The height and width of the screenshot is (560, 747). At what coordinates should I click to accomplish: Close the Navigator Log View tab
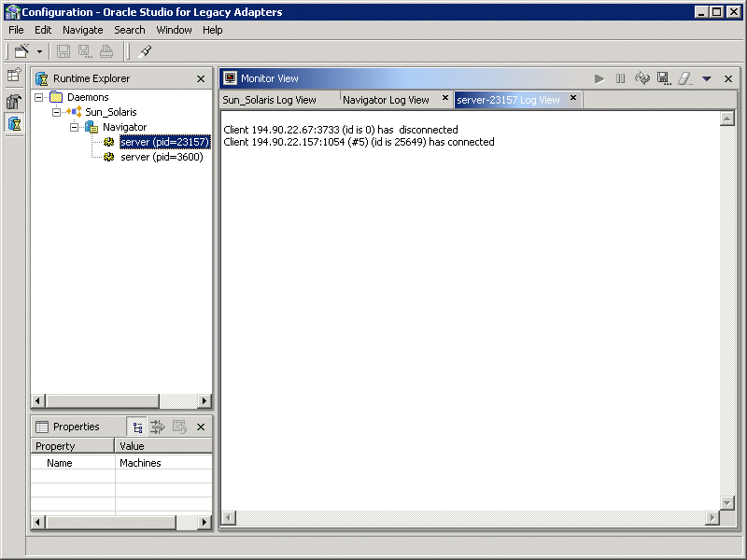(x=445, y=98)
